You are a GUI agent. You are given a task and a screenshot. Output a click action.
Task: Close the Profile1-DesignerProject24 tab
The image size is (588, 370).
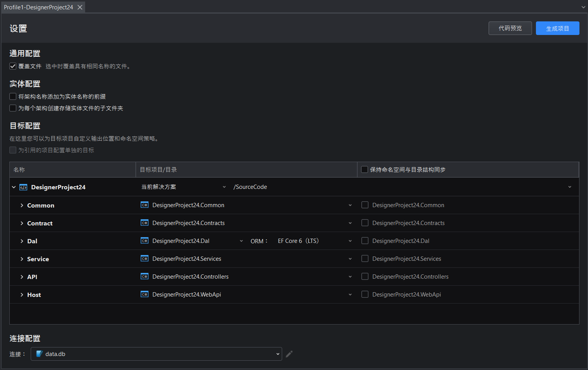pyautogui.click(x=80, y=7)
